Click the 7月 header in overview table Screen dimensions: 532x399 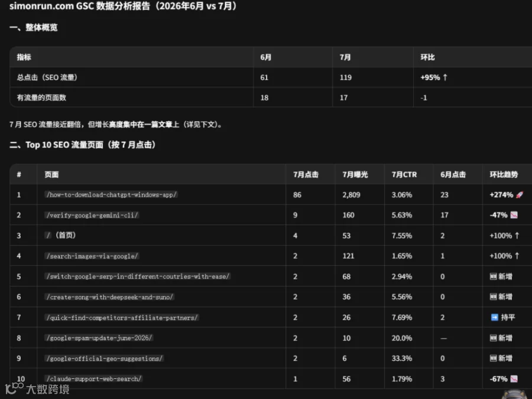(x=345, y=57)
